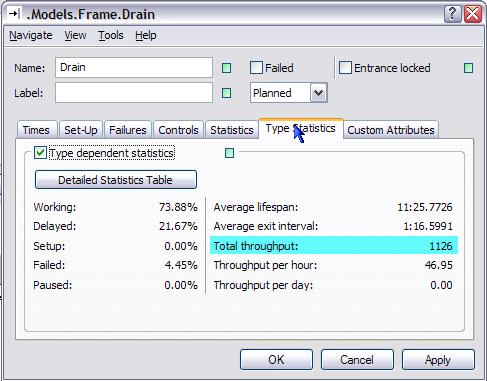
Task: Click the green inheritance square next to Label
Action: tap(226, 93)
